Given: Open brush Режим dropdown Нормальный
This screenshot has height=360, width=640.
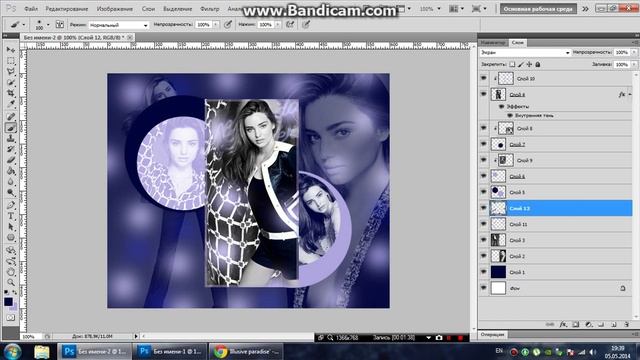Looking at the screenshot, I should pyautogui.click(x=118, y=25).
